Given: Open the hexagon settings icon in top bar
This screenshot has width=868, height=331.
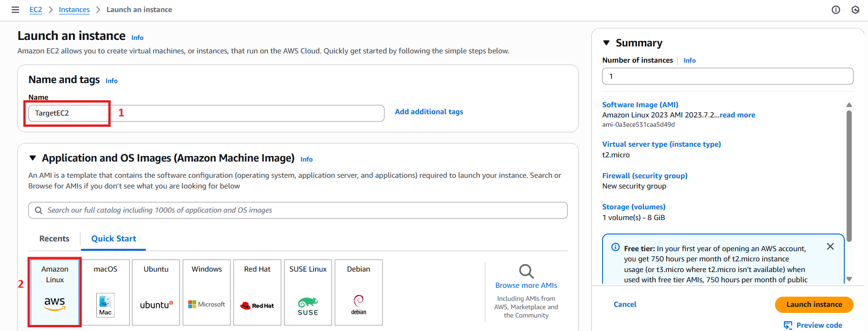Looking at the screenshot, I should pyautogui.click(x=855, y=10).
